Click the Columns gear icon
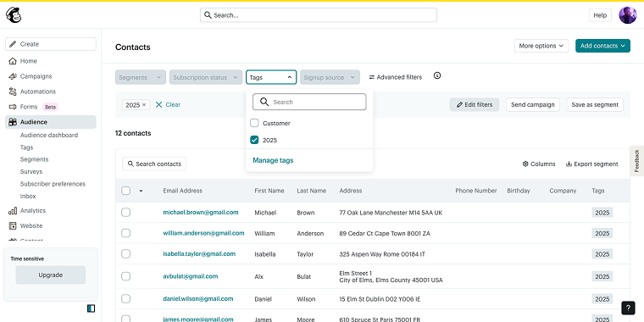Screen dimensions: 644x322 pos(525,164)
